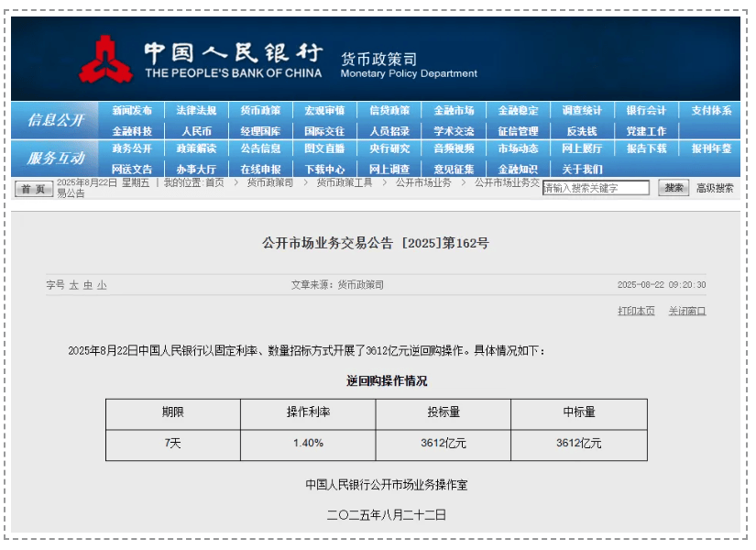Click the 打印本页 print link
This screenshot has width=756, height=550.
(x=637, y=311)
